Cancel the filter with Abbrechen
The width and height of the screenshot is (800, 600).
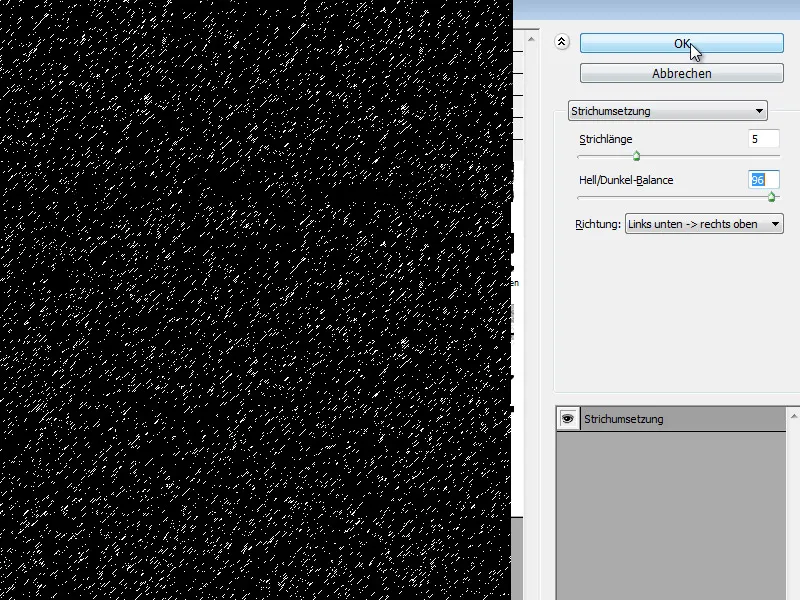point(682,73)
